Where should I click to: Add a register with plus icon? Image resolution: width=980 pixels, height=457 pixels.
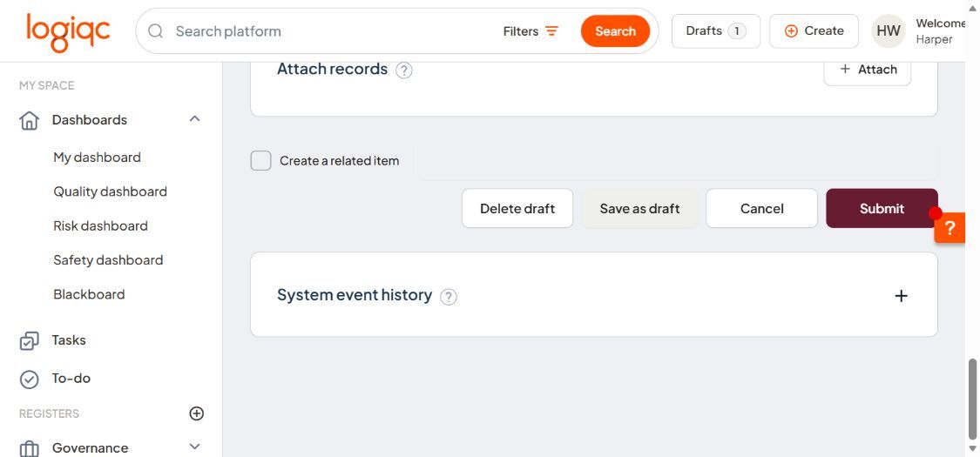coord(197,413)
